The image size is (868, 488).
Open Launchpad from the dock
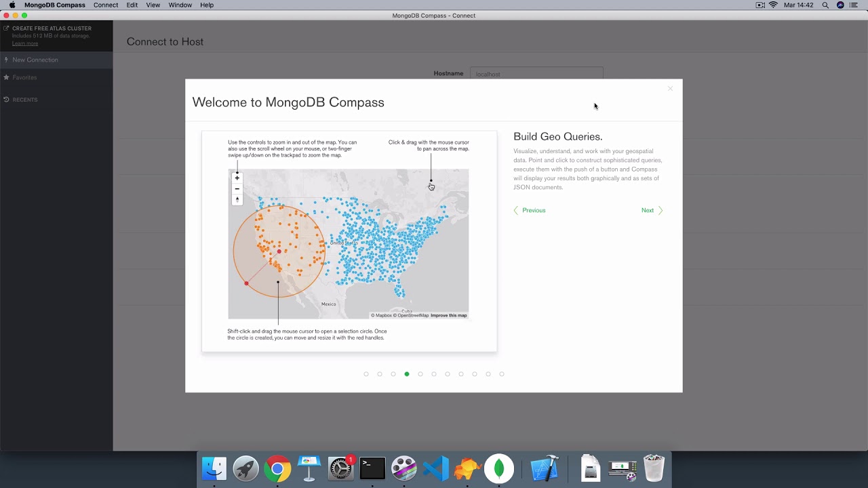click(x=246, y=468)
